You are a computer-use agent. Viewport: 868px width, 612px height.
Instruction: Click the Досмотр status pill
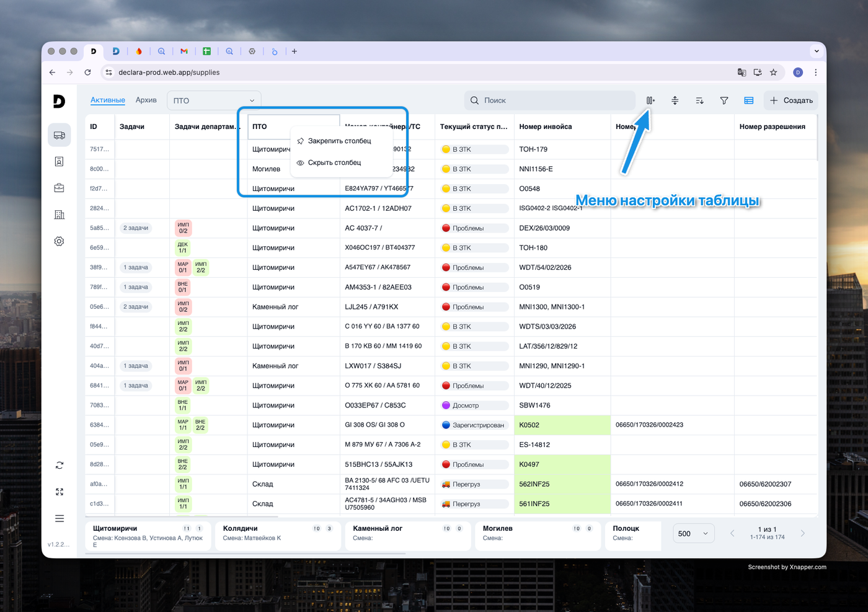click(474, 406)
